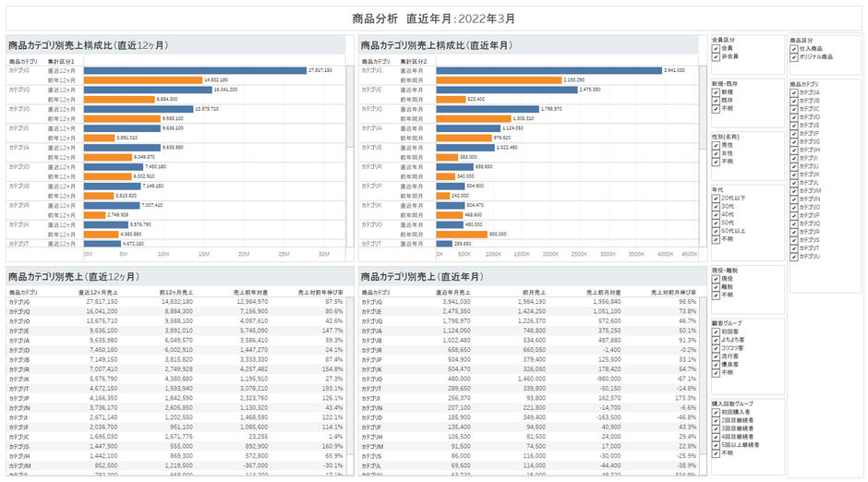Toggle the 新規 checkbox under 新規・既存
The width and height of the screenshot is (868, 482).
tap(716, 91)
